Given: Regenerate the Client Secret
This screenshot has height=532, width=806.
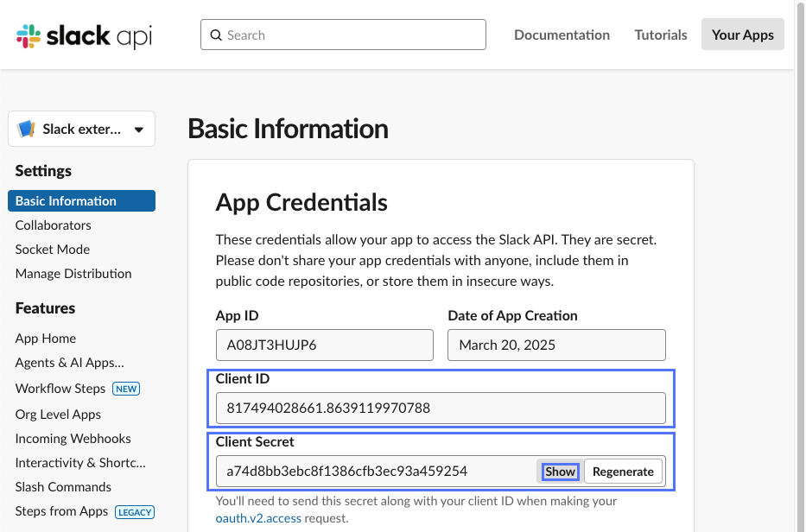Looking at the screenshot, I should pos(623,472).
